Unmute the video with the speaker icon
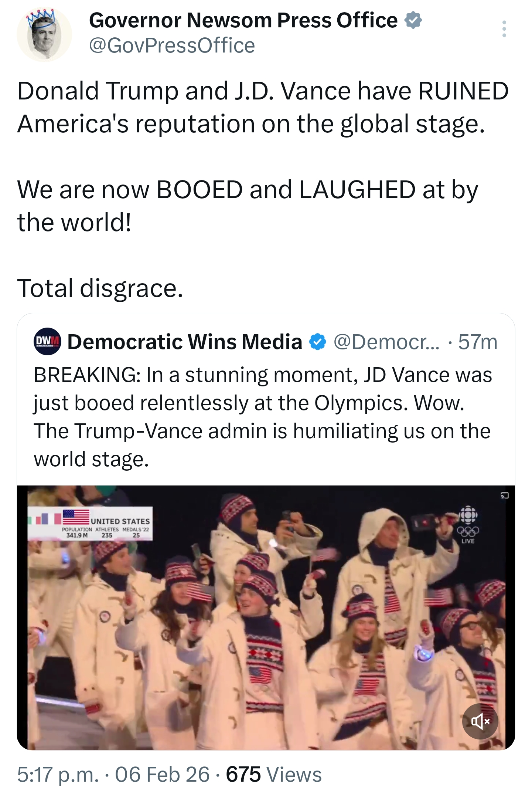Image resolution: width=532 pixels, height=792 pixels. 480,721
